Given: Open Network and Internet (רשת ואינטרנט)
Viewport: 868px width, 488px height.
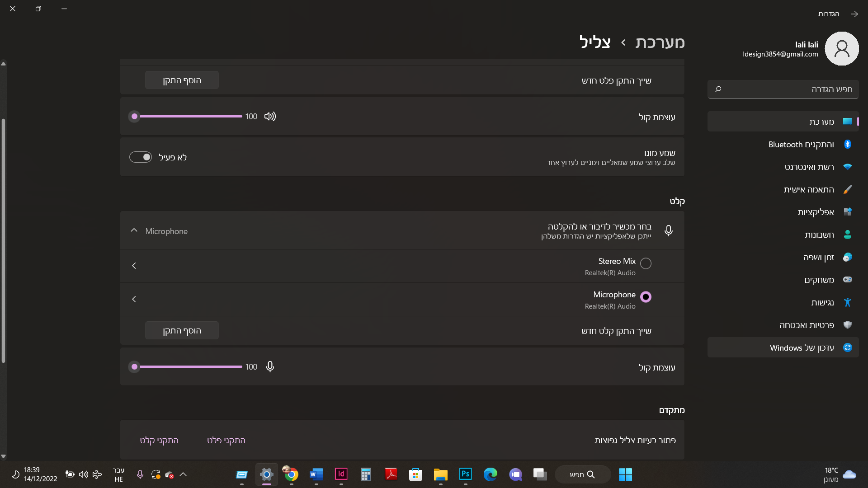Looking at the screenshot, I should click(809, 167).
